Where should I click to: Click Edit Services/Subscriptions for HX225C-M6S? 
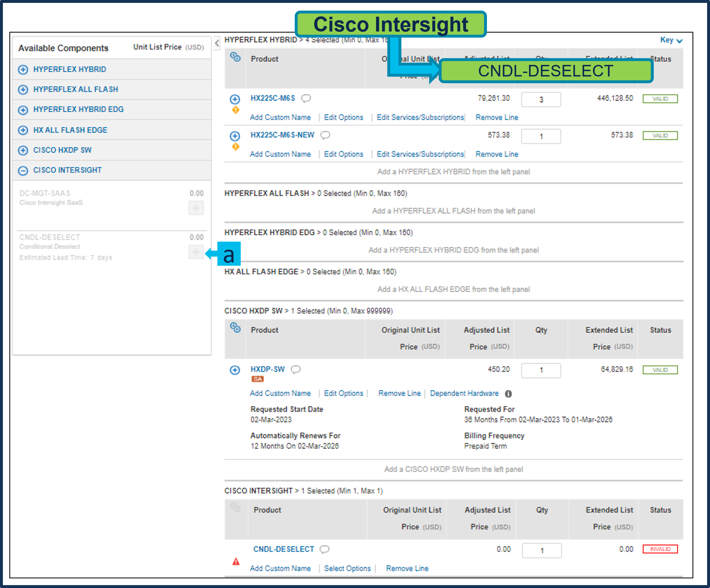point(420,117)
